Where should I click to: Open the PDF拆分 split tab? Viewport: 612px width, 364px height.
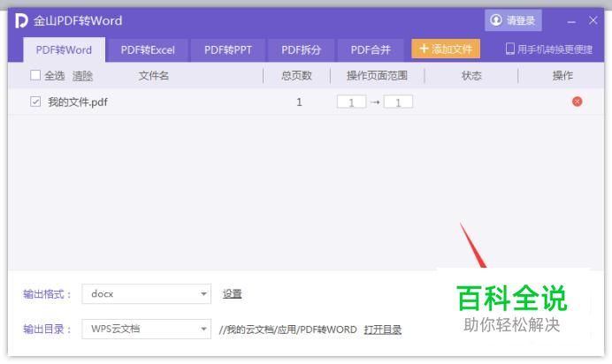coord(301,49)
